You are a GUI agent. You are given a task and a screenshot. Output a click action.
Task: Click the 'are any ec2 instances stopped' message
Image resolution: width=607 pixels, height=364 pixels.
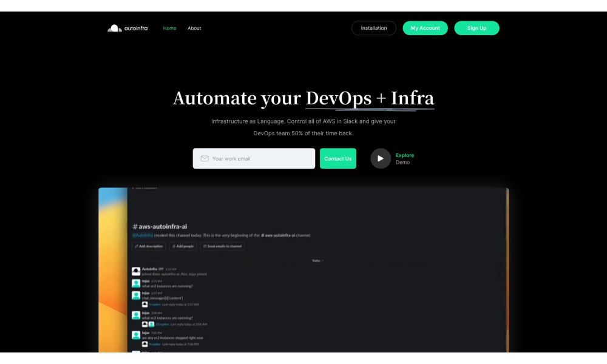[172, 338]
